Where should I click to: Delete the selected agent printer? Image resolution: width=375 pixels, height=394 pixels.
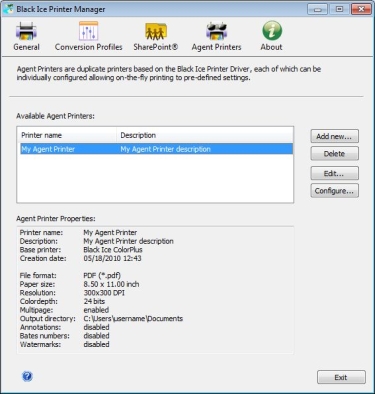[334, 154]
